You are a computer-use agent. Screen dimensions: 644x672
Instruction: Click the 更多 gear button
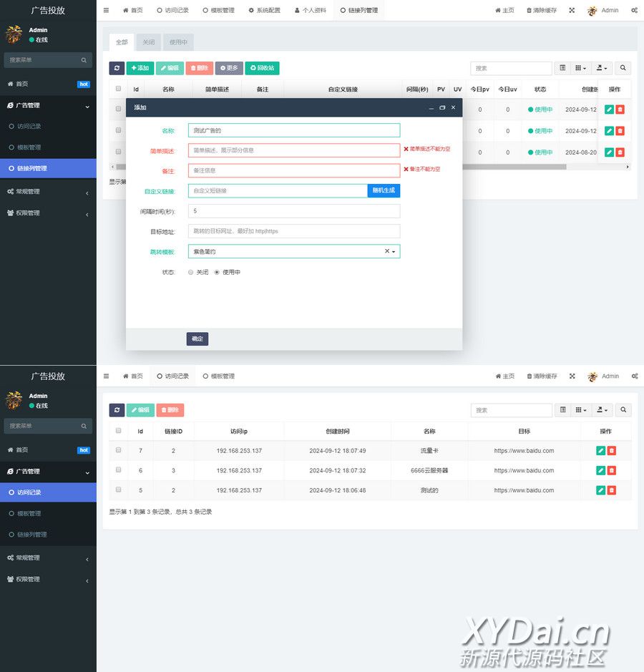point(229,68)
